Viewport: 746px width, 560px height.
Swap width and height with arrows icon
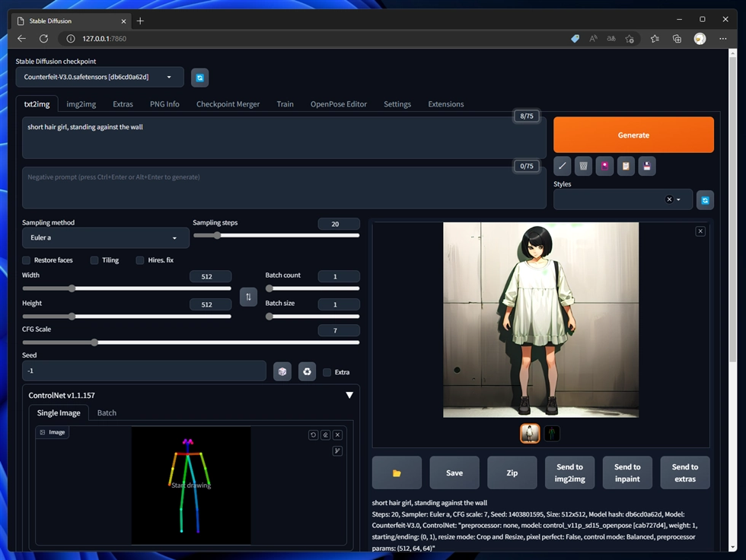tap(248, 297)
